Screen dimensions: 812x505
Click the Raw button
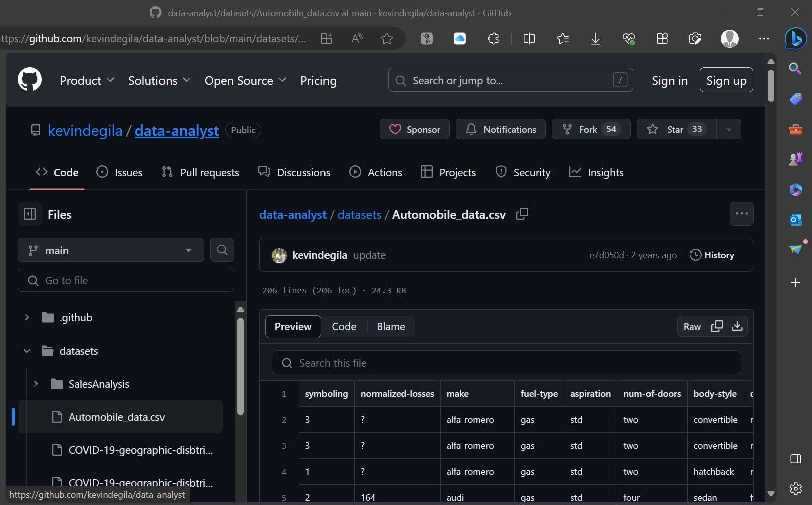(692, 326)
